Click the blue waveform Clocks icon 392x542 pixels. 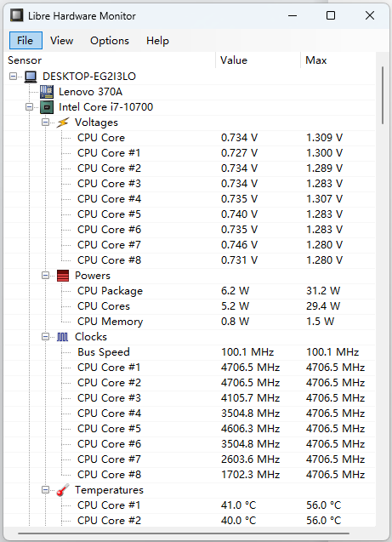click(x=63, y=337)
